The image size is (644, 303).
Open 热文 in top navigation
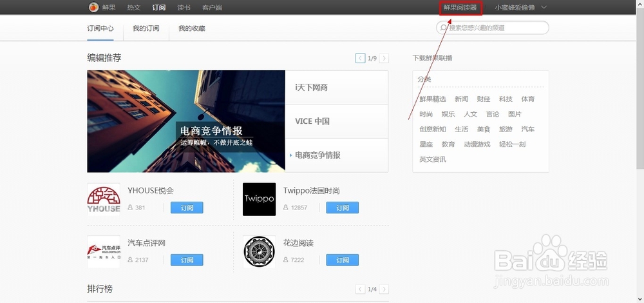(x=134, y=7)
